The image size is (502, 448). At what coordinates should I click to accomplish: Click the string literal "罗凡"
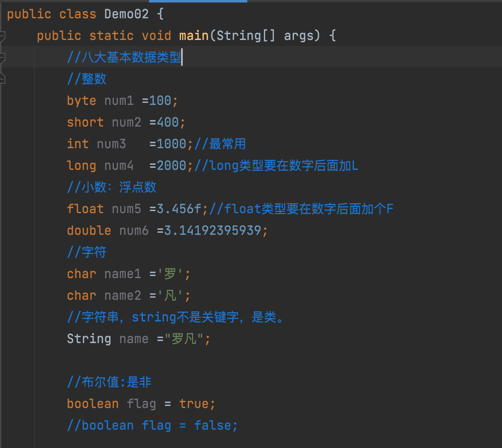(x=184, y=339)
